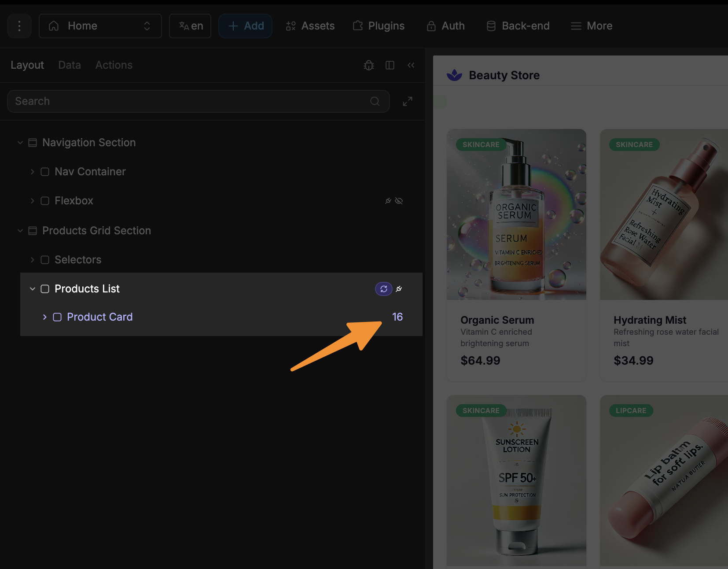
Task: Click the binding icon on Flexbox row
Action: [388, 201]
